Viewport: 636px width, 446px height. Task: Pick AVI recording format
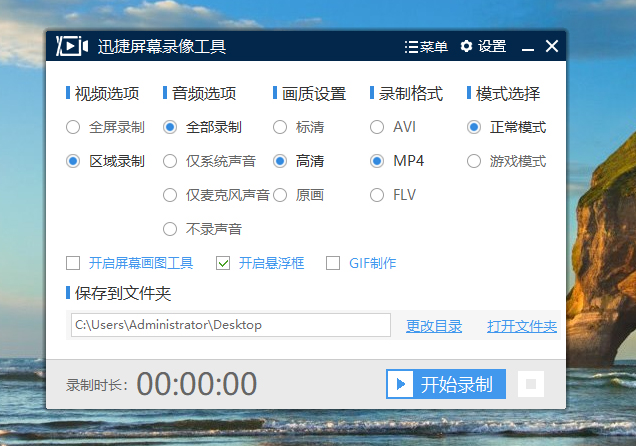tap(393, 127)
